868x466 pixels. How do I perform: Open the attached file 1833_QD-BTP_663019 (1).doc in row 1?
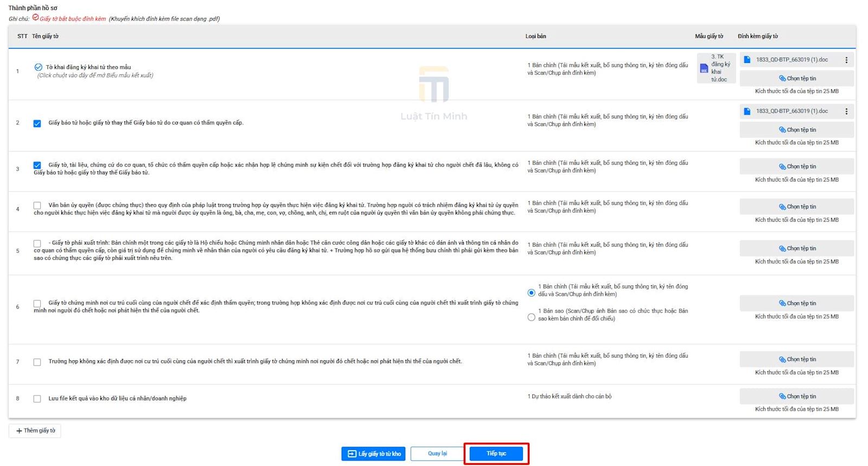tap(792, 60)
